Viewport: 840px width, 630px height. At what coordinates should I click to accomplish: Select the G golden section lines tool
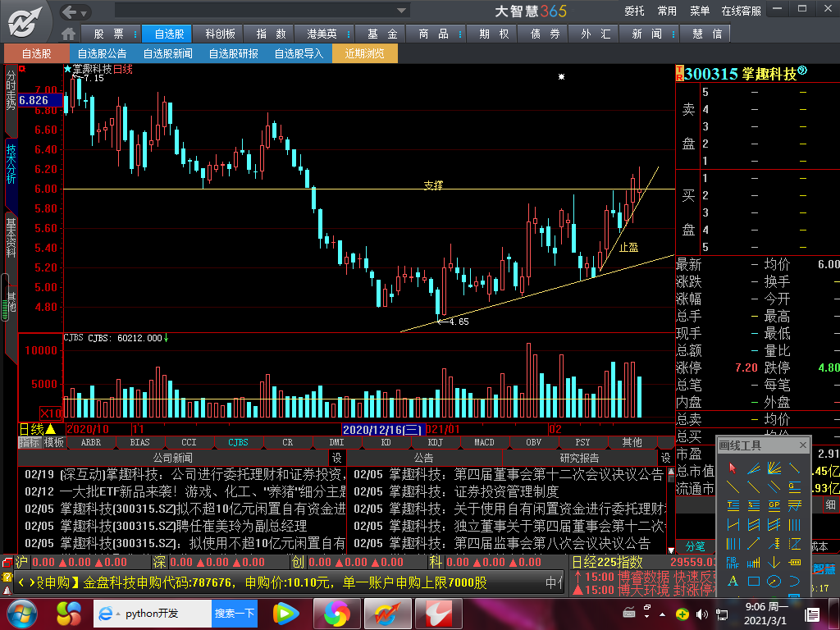[x=794, y=487]
